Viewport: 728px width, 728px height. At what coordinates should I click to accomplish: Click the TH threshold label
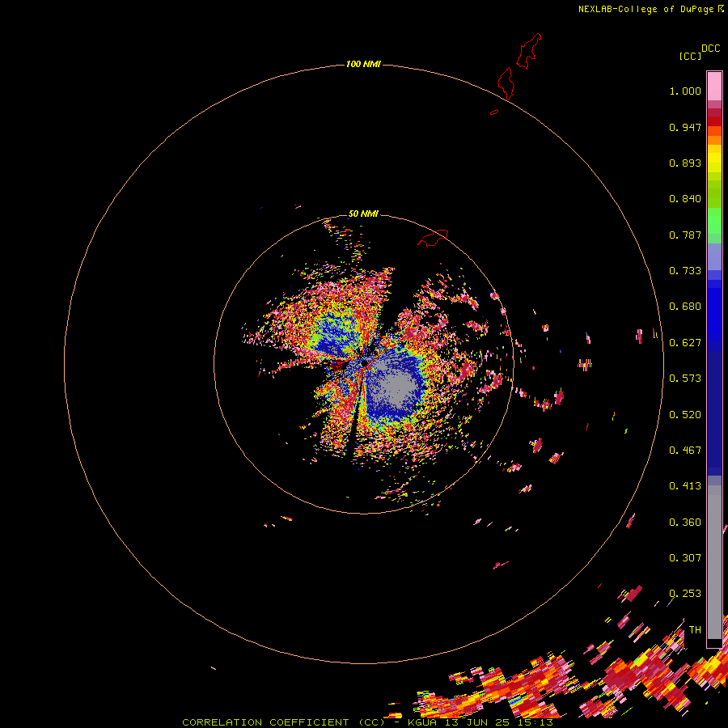(x=695, y=630)
